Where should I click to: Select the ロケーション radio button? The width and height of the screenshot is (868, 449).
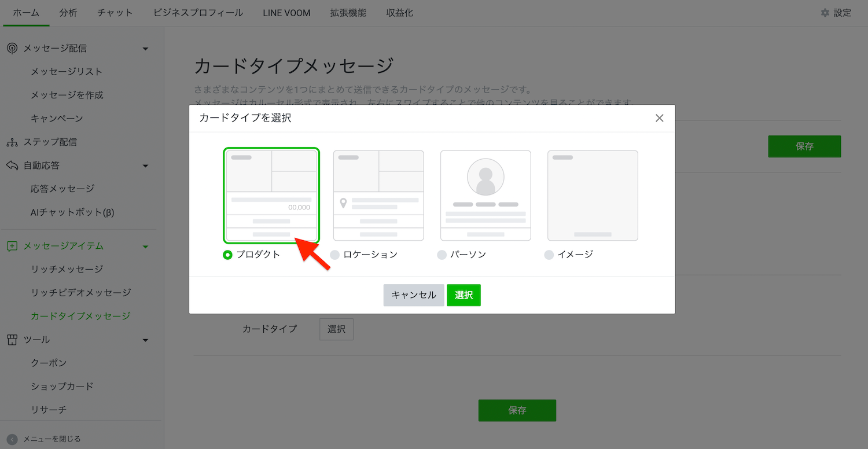[x=335, y=255]
